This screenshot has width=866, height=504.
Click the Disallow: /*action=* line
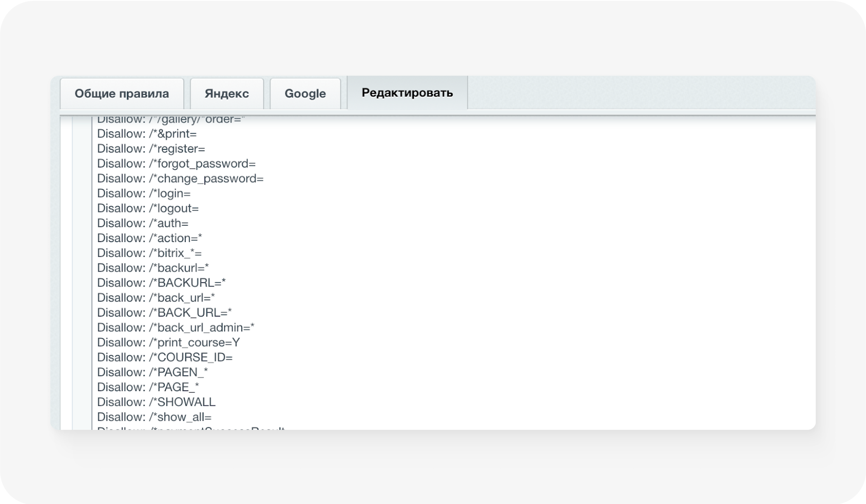[149, 238]
